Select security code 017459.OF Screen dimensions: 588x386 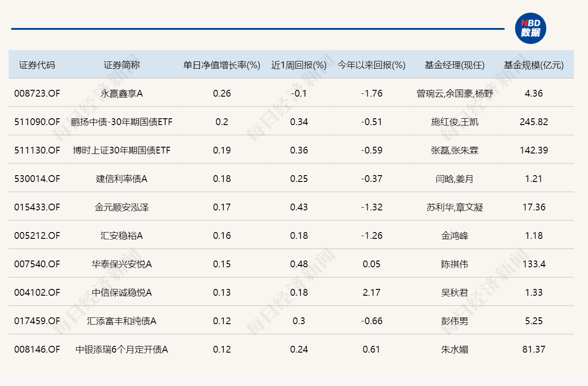point(37,321)
